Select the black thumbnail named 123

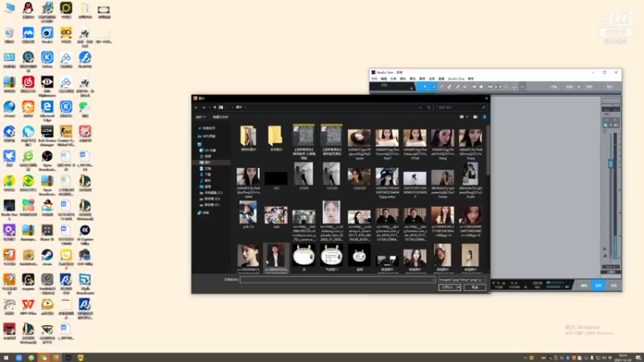tap(276, 179)
